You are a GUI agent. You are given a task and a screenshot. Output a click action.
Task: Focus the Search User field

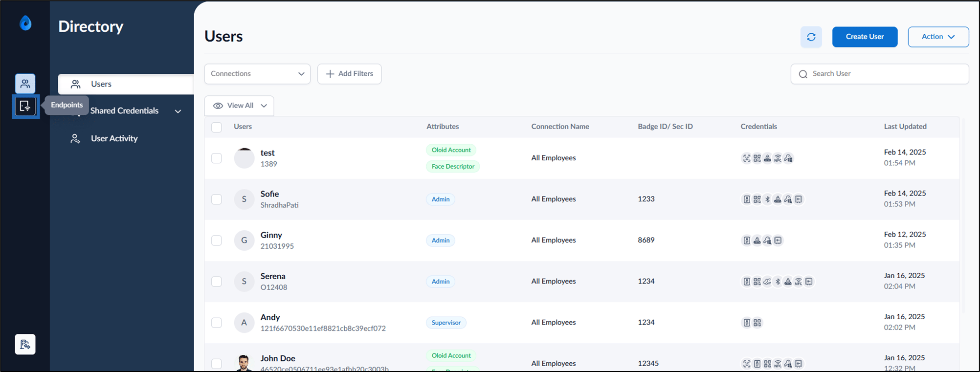879,74
